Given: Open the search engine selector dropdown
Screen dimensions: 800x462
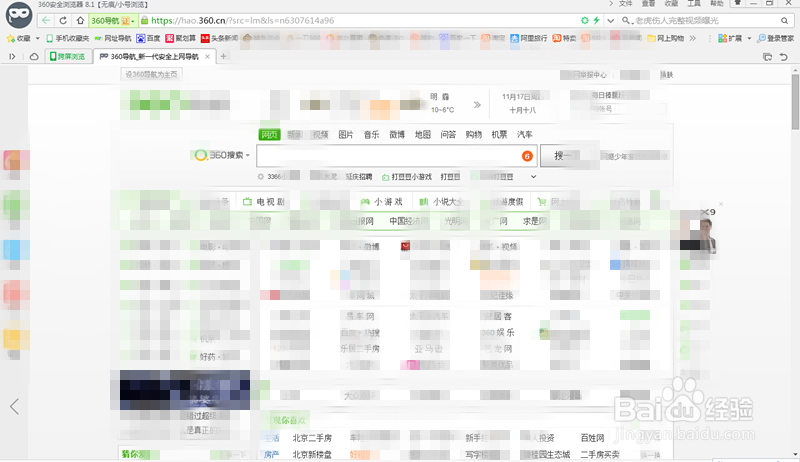Looking at the screenshot, I should (x=627, y=20).
